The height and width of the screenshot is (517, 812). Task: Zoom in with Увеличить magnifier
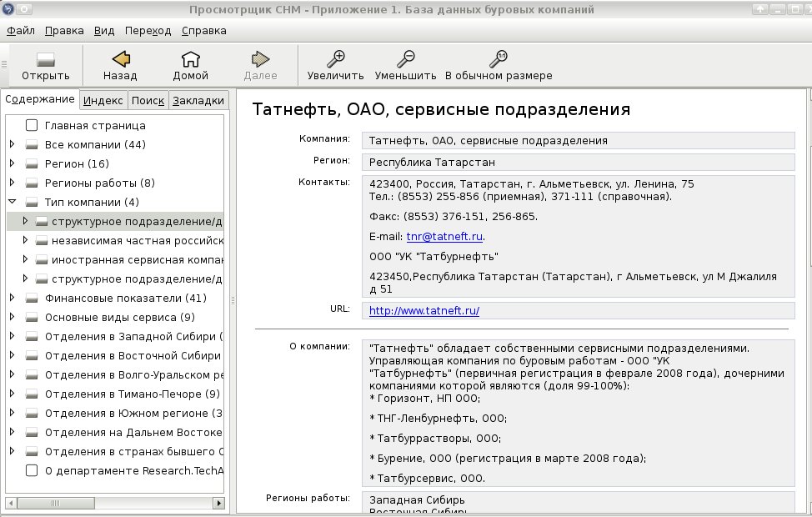click(336, 59)
